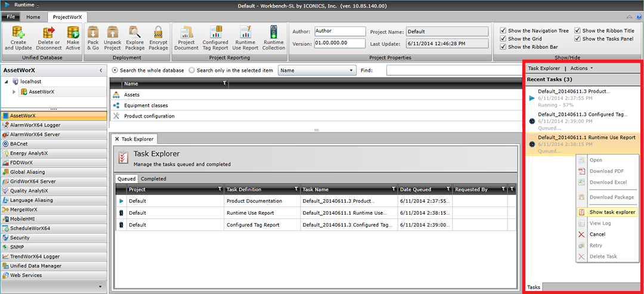
Task: Uncheck Show the Navigation Tree
Action: (504, 31)
